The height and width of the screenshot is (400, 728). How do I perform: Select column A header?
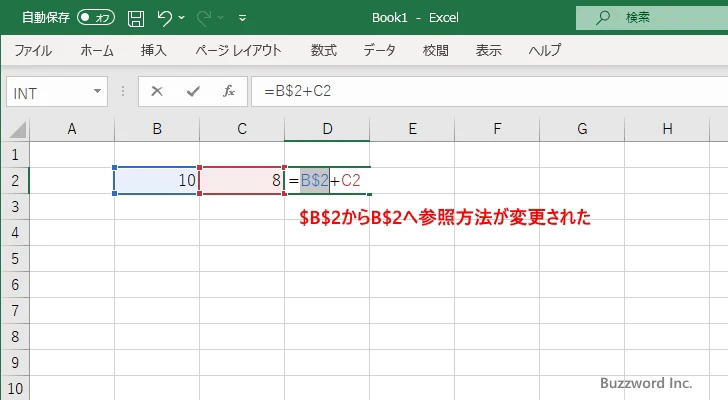tap(72, 129)
